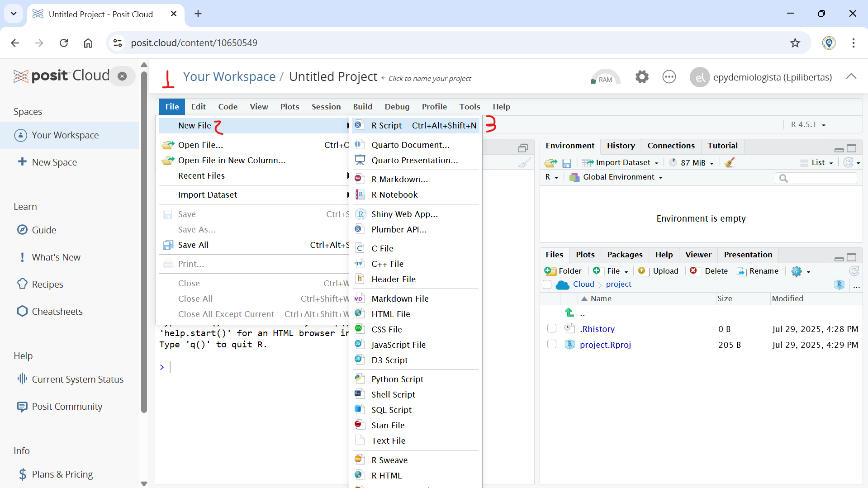
Task: Open the Your Workspace breadcrumb link
Action: [229, 77]
